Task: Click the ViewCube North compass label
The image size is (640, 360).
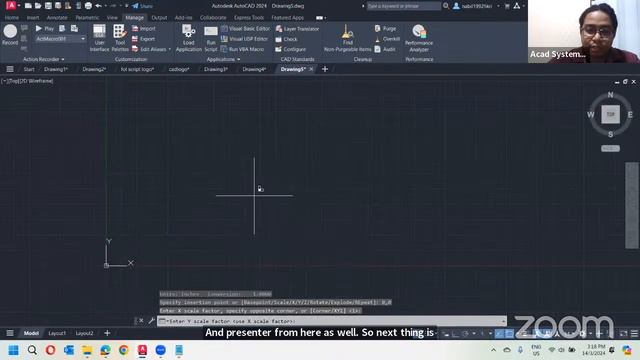Action: point(610,95)
